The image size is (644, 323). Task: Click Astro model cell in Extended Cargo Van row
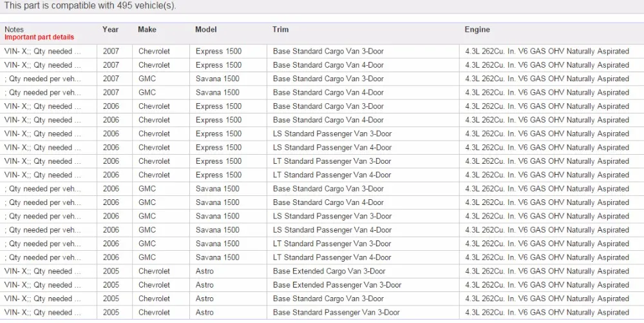pos(205,271)
